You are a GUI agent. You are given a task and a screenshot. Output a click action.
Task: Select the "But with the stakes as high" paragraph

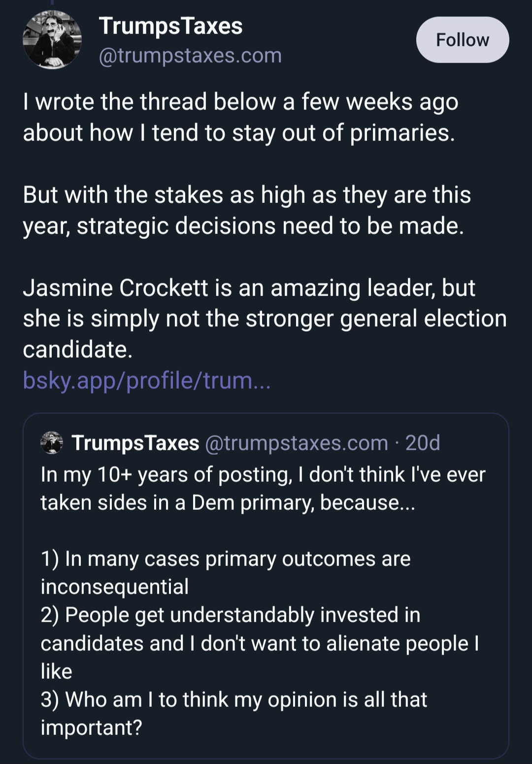[246, 210]
